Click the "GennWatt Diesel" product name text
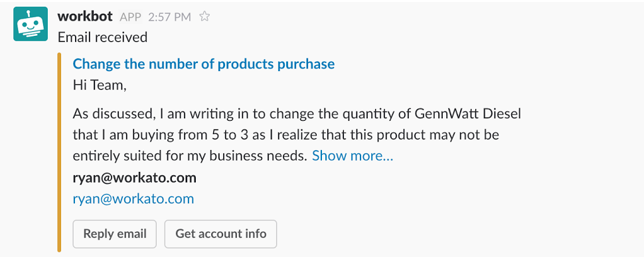This screenshot has width=644, height=257. point(468,114)
